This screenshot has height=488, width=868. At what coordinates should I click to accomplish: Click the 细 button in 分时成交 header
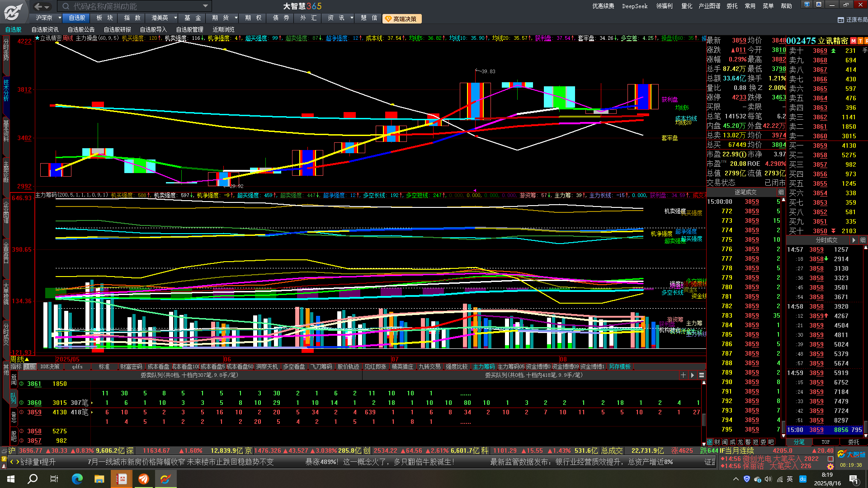coord(863,240)
